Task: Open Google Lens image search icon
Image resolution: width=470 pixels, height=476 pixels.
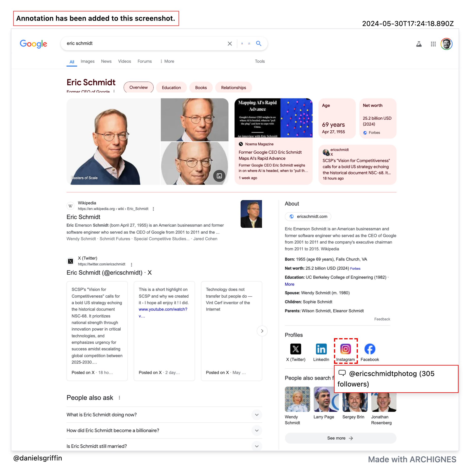Action: point(249,44)
